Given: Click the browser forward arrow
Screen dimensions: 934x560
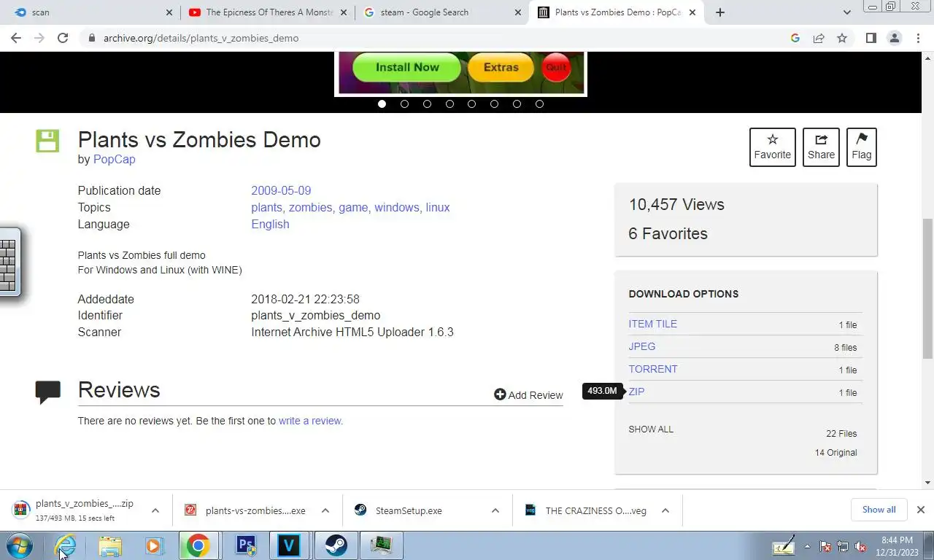Looking at the screenshot, I should click(39, 38).
